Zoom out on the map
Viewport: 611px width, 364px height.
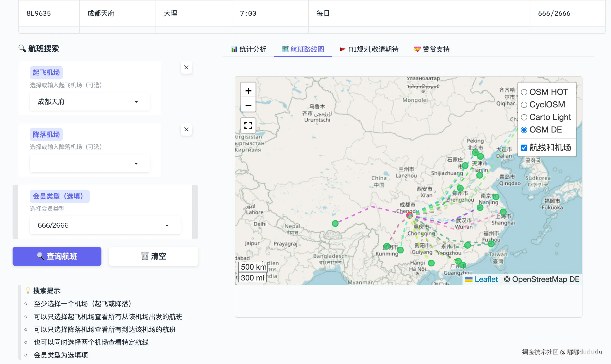(248, 105)
